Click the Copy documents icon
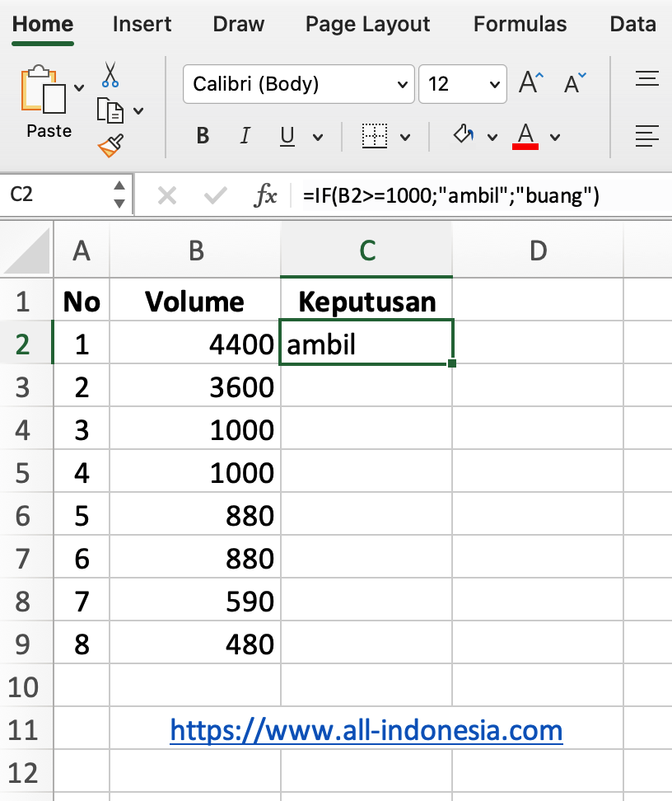 110,110
